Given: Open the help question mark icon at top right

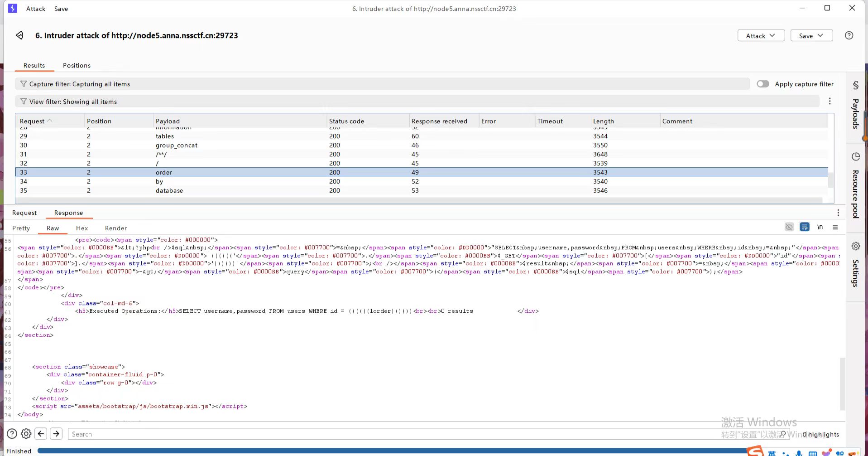Looking at the screenshot, I should pos(849,35).
